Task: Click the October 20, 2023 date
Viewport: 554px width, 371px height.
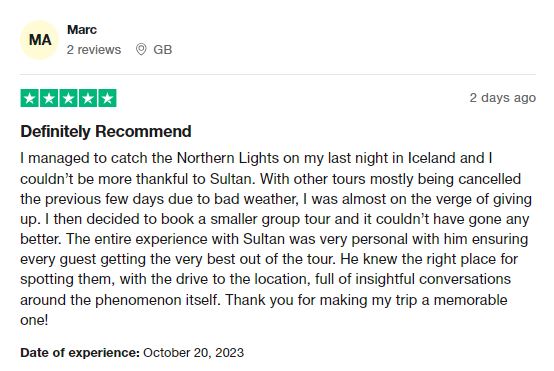Action: [194, 353]
